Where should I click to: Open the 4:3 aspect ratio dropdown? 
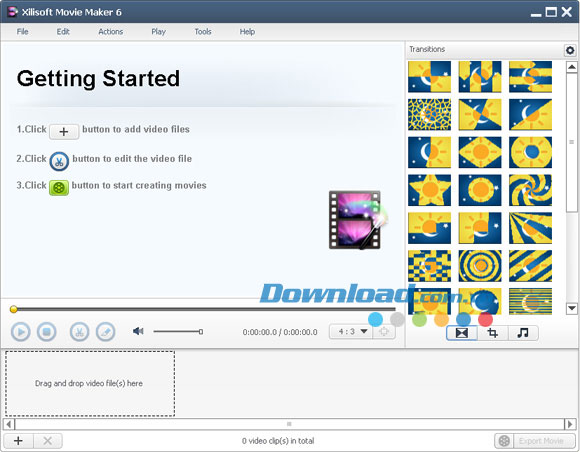pyautogui.click(x=351, y=331)
